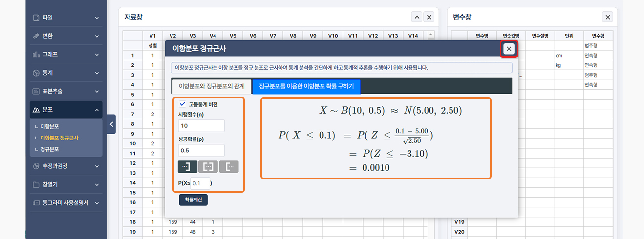Click the 성공확률(p) input field

pos(201,151)
